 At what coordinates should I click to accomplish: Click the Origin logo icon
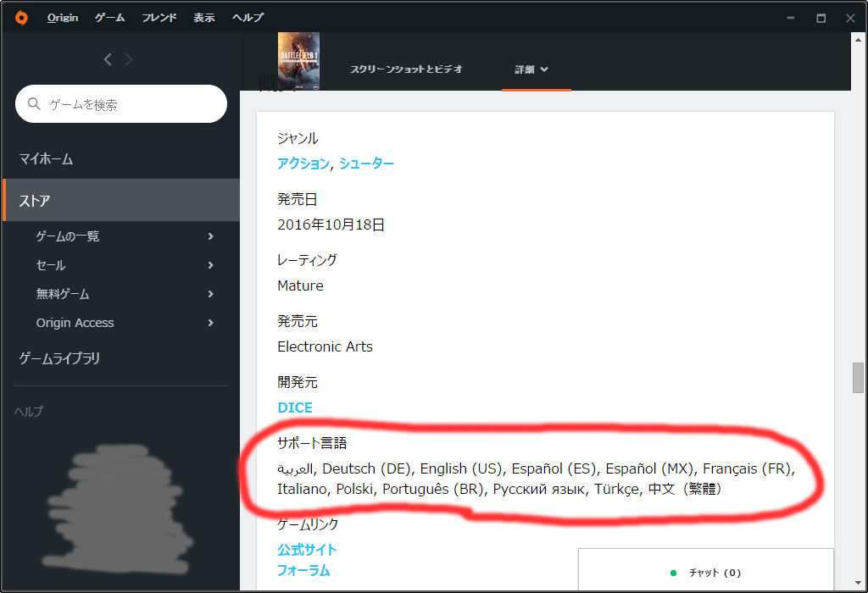tap(21, 18)
